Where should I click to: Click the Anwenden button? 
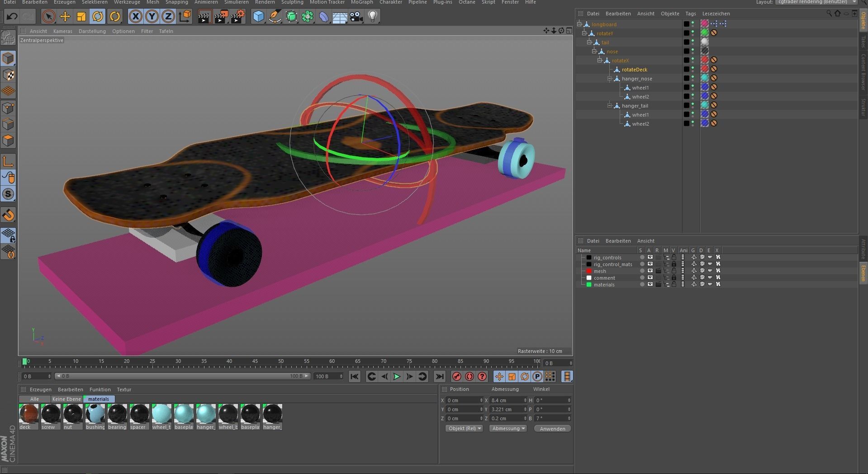click(x=552, y=428)
